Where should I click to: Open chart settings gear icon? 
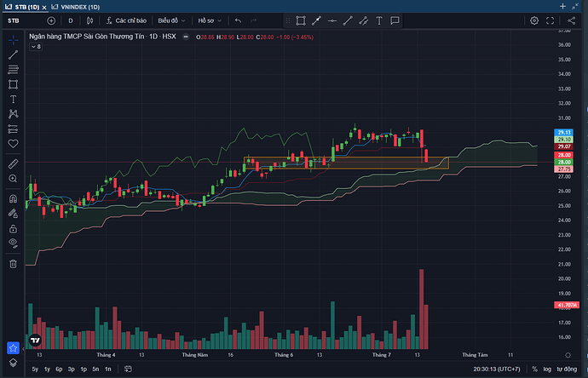(x=534, y=20)
